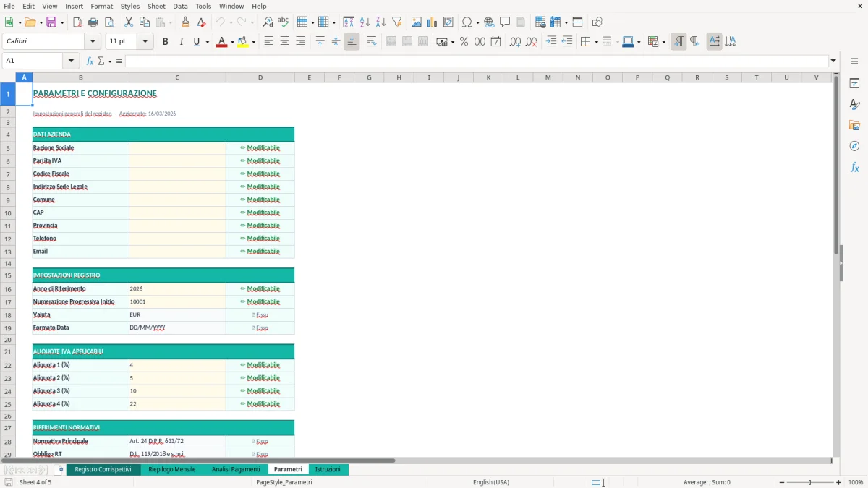Click the Sort Ascending icon
The width and height of the screenshot is (868, 488).
tap(365, 22)
